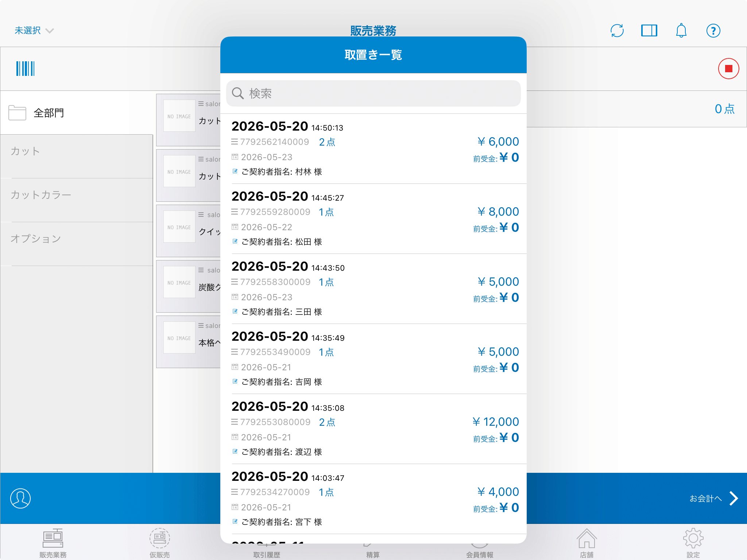
Task: Open 設定 tab
Action: pyautogui.click(x=693, y=543)
